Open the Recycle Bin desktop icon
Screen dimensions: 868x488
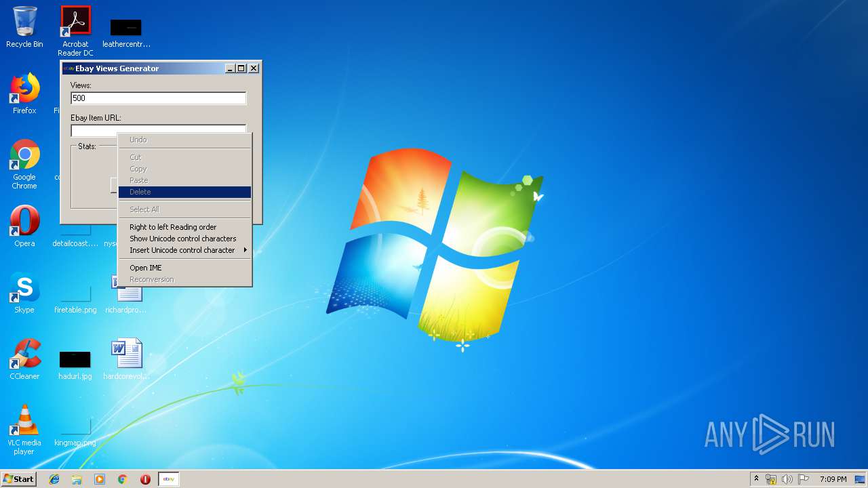click(x=24, y=27)
